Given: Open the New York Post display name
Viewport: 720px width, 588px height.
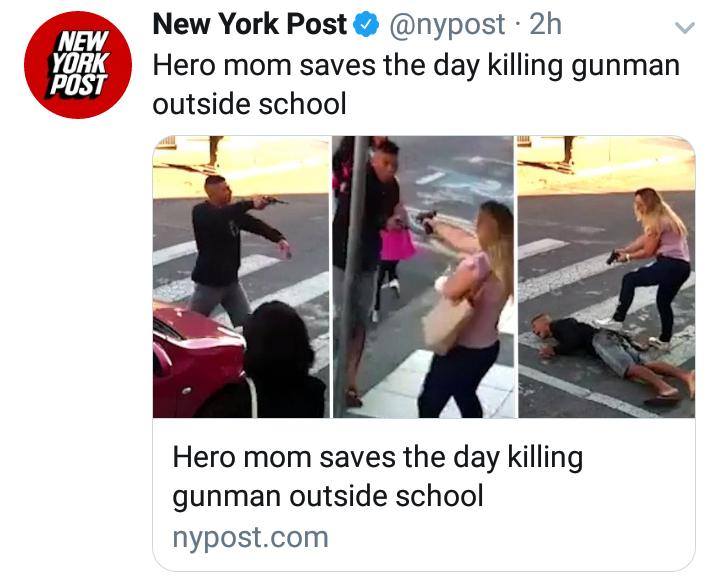Looking at the screenshot, I should tap(249, 24).
